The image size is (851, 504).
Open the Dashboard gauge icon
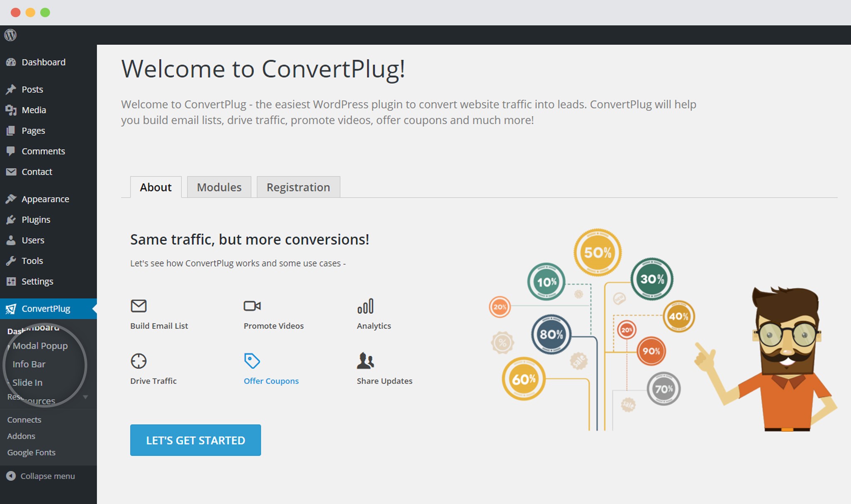click(11, 62)
